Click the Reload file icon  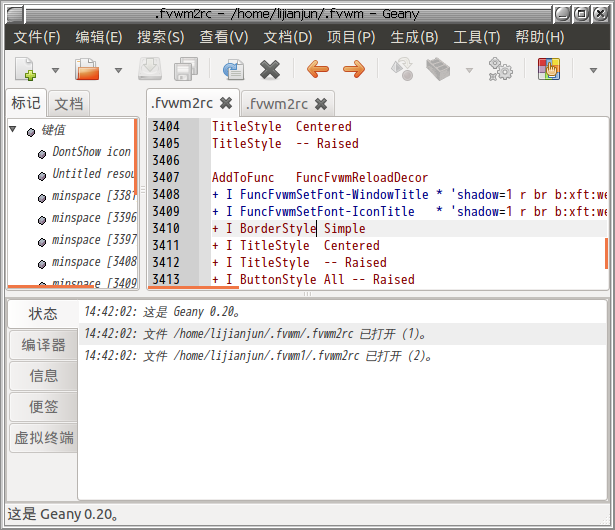pyautogui.click(x=234, y=70)
